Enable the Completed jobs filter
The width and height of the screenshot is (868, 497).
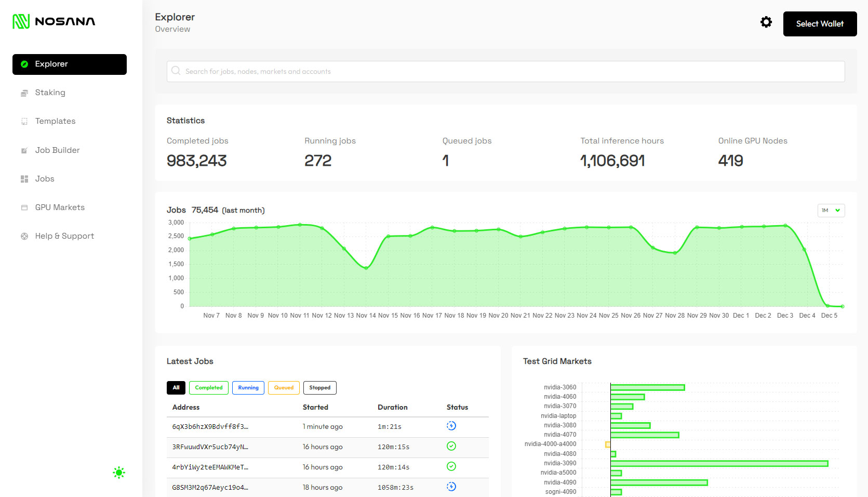(x=208, y=387)
